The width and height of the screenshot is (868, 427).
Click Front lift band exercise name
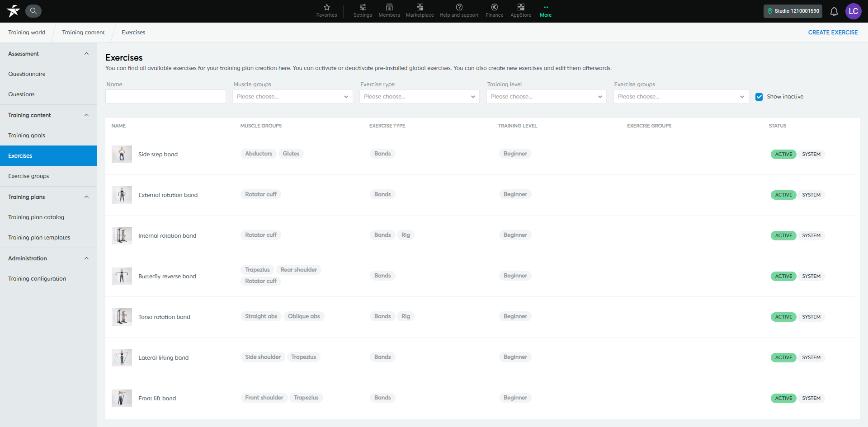click(x=157, y=399)
